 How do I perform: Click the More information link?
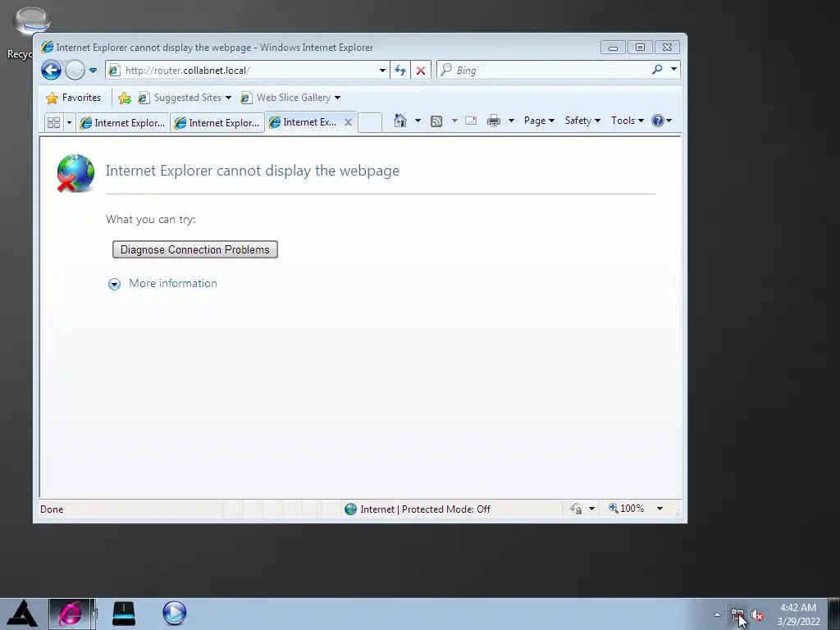[173, 283]
